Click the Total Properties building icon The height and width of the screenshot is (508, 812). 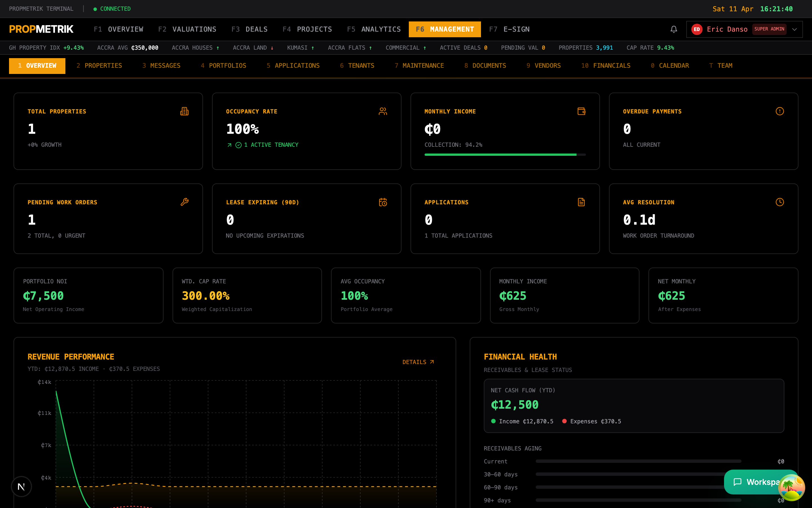(184, 111)
